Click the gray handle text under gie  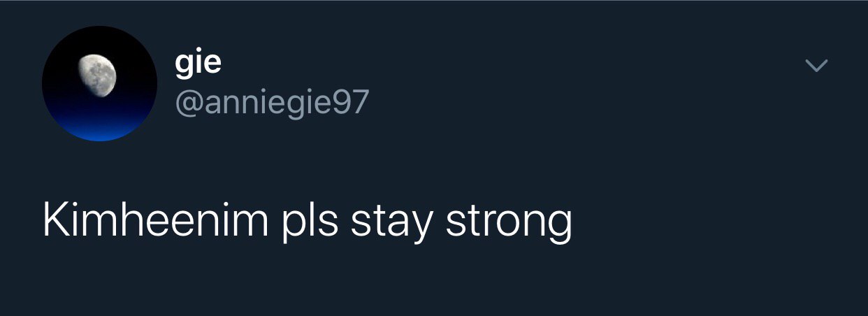pos(271,103)
